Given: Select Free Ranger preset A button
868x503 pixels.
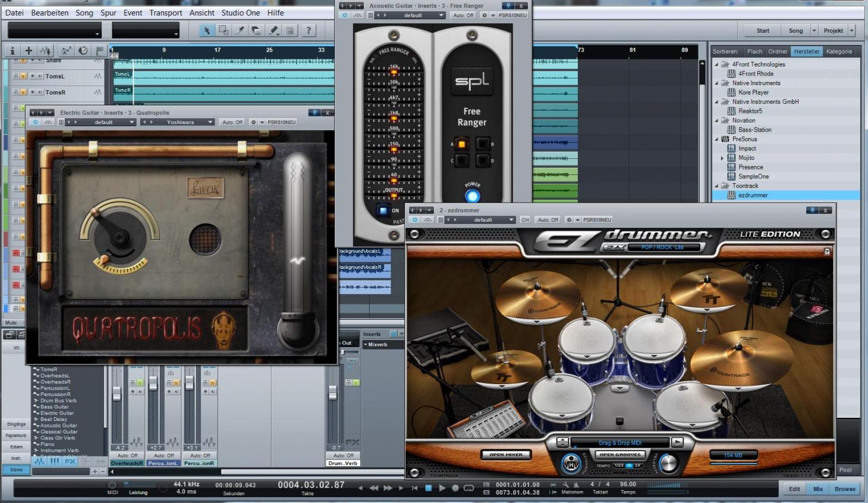Looking at the screenshot, I should coord(461,144).
